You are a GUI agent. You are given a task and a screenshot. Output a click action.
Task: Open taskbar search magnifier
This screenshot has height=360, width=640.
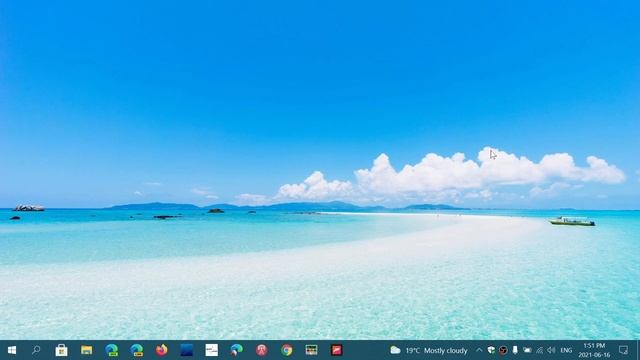pyautogui.click(x=36, y=350)
